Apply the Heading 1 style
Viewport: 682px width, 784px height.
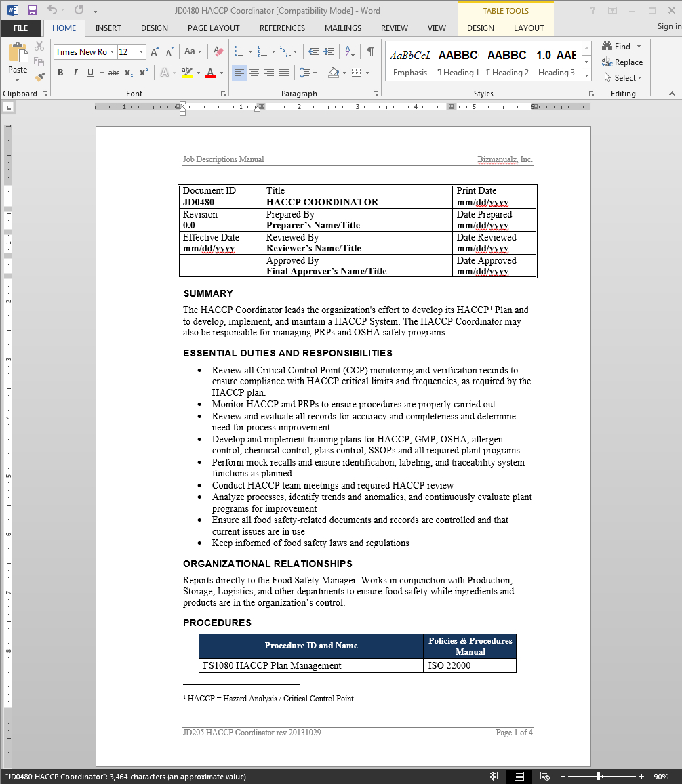[x=458, y=62]
